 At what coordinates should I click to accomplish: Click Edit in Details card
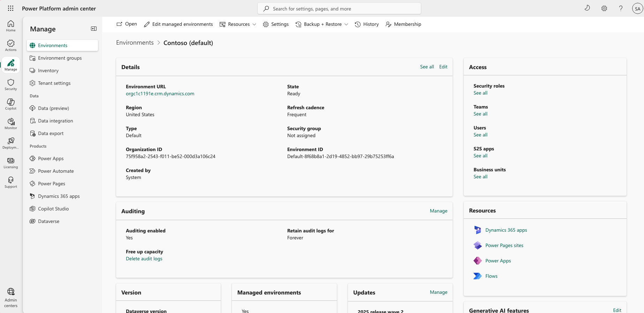[x=444, y=67]
